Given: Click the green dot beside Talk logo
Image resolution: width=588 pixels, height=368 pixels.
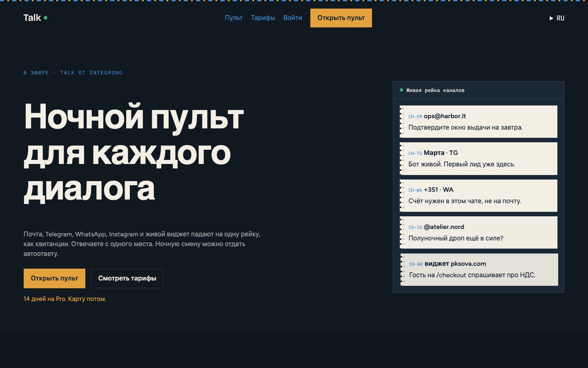Looking at the screenshot, I should pyautogui.click(x=45, y=18).
